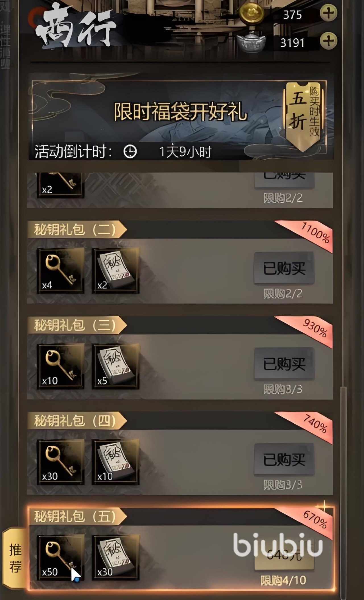Add more silver ingots with plus button
Screen dimensions: 364x600
(x=328, y=41)
